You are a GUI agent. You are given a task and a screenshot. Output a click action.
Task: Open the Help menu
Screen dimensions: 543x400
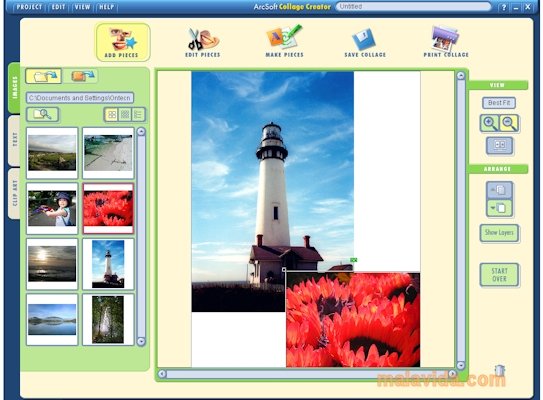tap(106, 7)
